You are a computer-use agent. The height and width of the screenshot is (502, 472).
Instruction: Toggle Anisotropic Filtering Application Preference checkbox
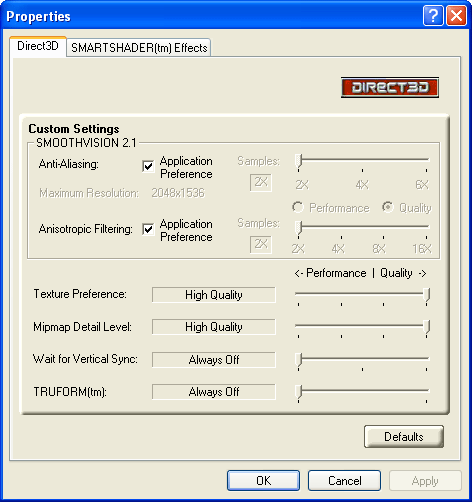[x=148, y=229]
